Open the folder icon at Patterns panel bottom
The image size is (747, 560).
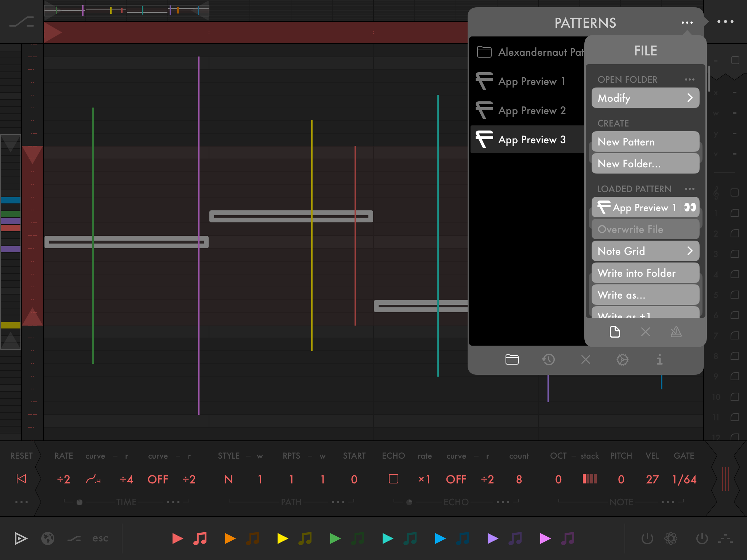(512, 360)
